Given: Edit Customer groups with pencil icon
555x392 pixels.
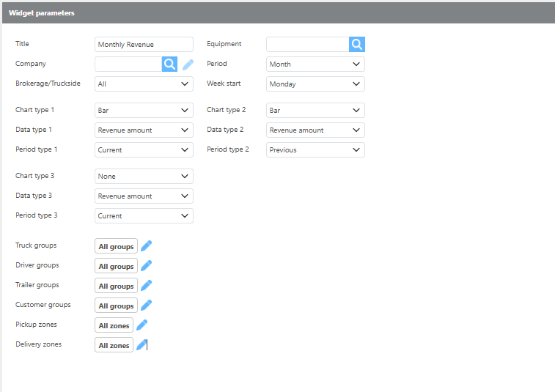Looking at the screenshot, I should click(x=146, y=306).
